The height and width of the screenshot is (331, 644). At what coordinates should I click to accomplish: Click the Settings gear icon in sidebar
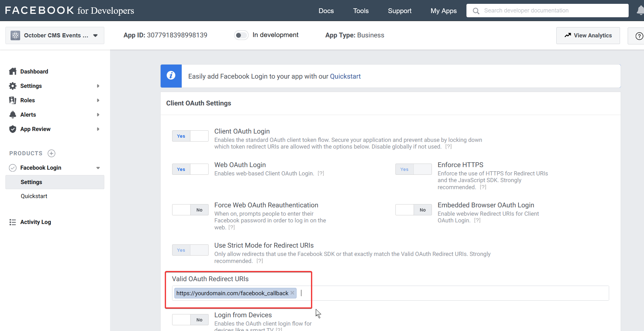[13, 86]
